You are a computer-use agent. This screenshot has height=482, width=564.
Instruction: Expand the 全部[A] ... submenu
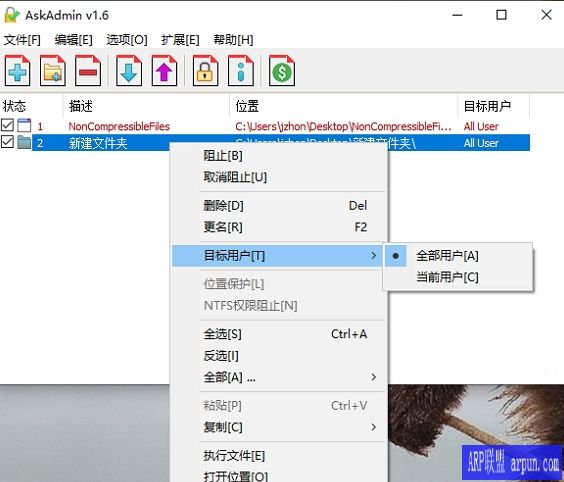[277, 377]
